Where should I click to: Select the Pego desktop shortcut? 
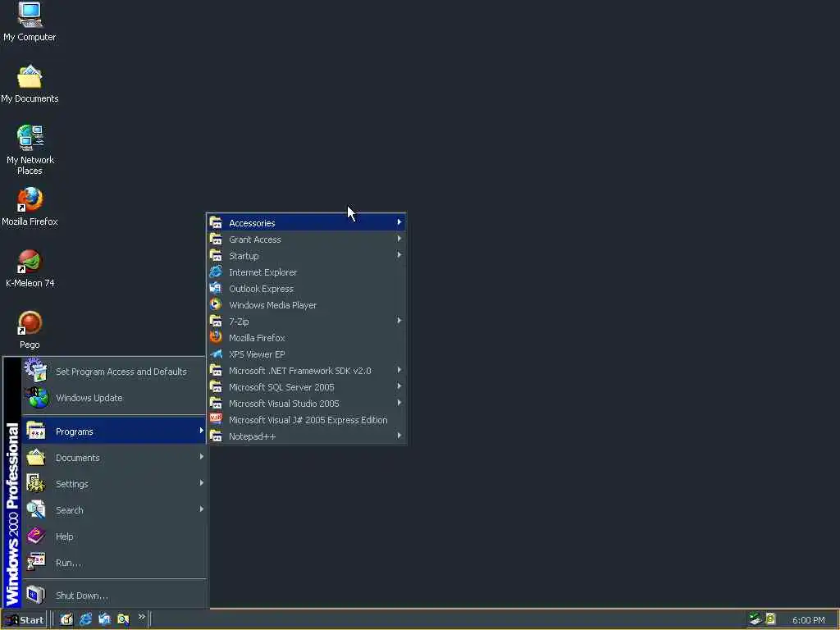[x=30, y=330]
